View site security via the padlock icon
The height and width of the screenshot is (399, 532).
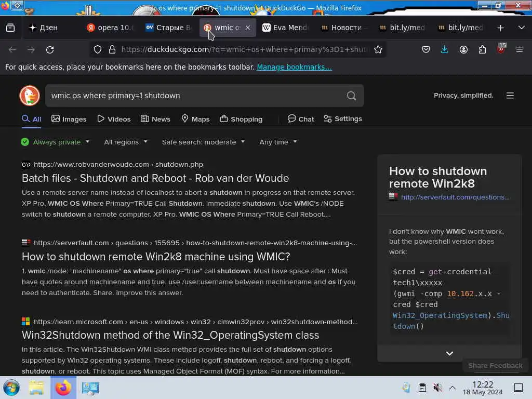(x=112, y=49)
